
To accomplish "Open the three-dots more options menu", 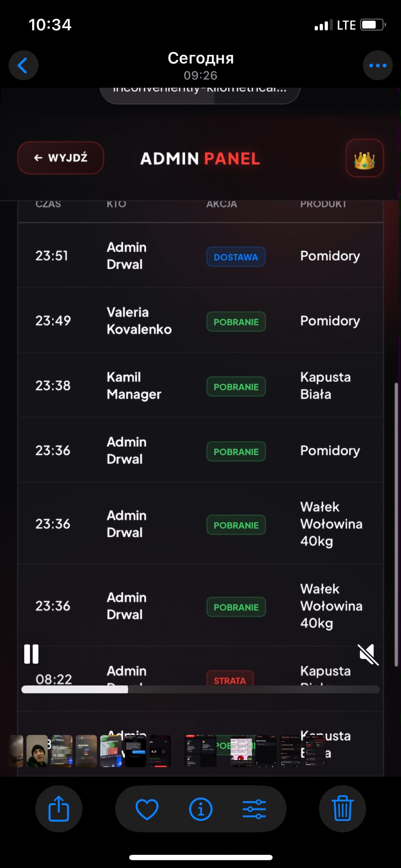I will tap(377, 65).
